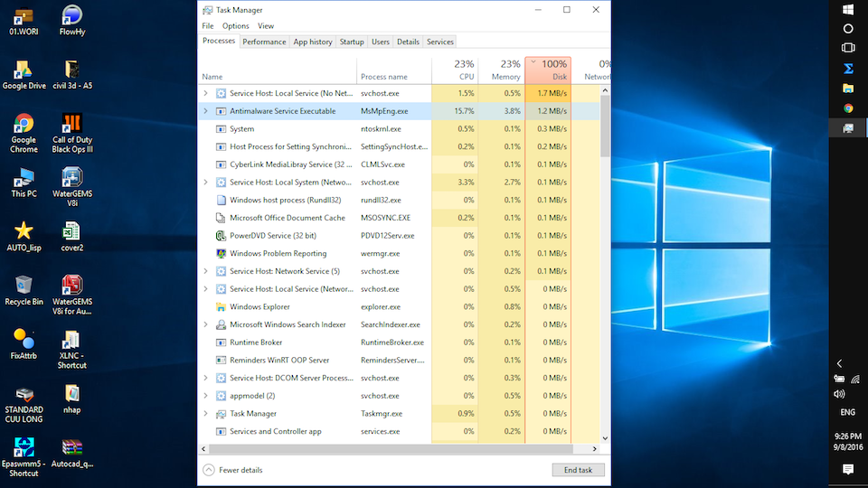Open the View menu
This screenshot has width=868, height=488.
pos(266,26)
